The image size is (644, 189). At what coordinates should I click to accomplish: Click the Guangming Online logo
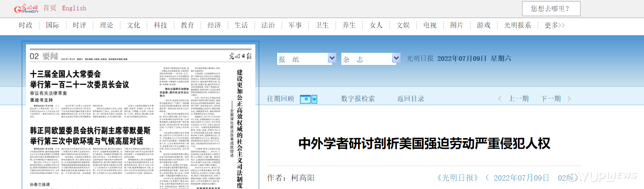26,8
